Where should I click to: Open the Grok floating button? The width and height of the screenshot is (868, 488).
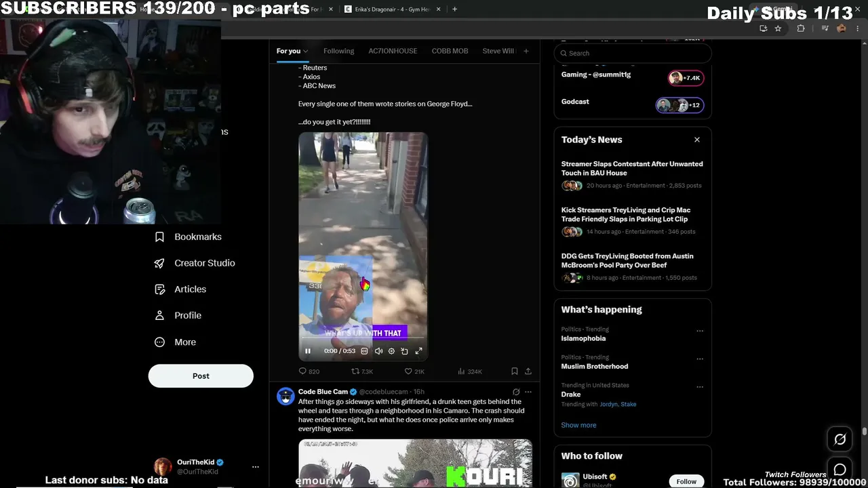(840, 439)
